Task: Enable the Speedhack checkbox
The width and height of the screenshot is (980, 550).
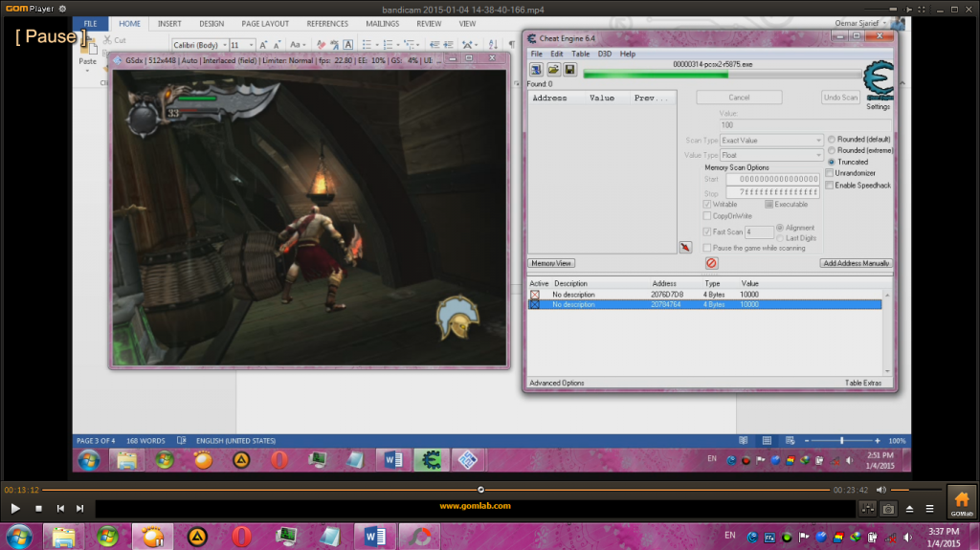Action: click(830, 185)
